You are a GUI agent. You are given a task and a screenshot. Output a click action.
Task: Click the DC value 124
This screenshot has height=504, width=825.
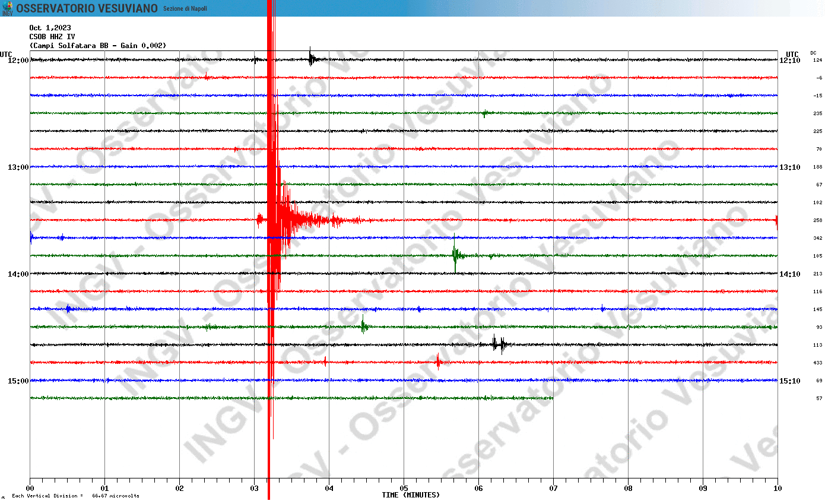click(x=817, y=60)
